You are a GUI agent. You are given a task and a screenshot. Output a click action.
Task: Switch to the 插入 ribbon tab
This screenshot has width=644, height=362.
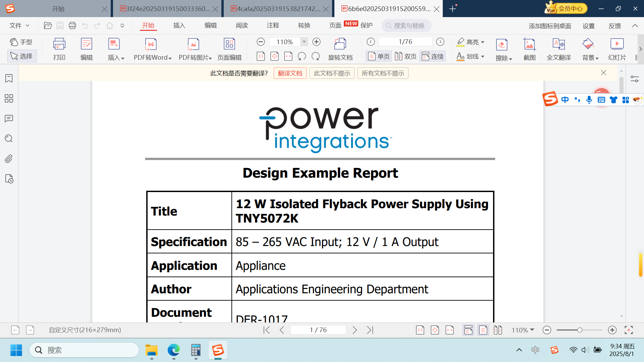click(179, 25)
